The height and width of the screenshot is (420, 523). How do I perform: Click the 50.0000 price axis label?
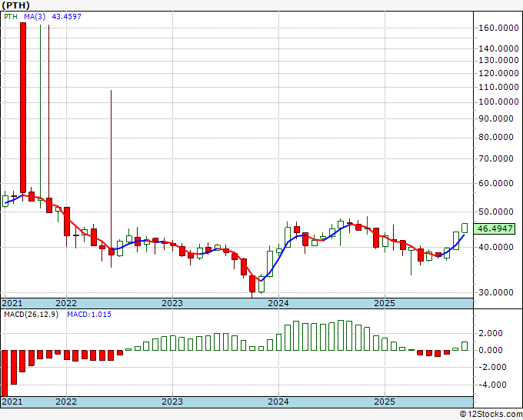point(496,212)
